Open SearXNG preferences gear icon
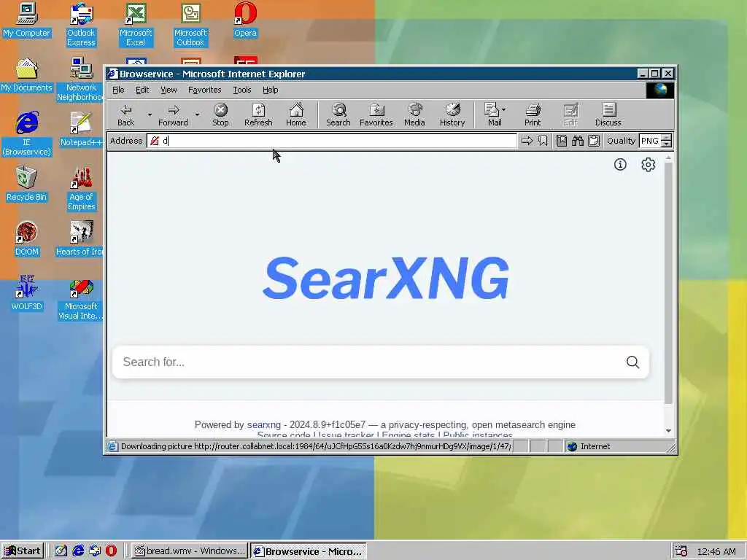Viewport: 747px width, 560px height. (x=648, y=165)
